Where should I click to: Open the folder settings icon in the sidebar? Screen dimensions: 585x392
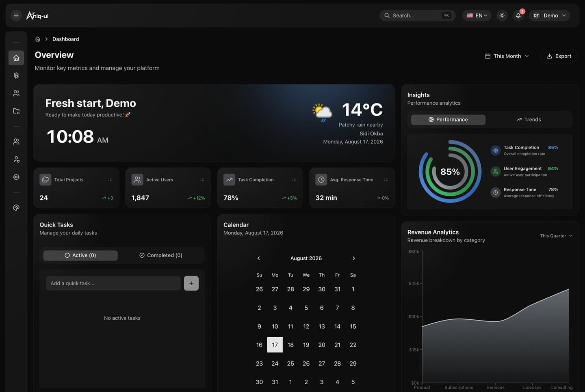click(16, 111)
